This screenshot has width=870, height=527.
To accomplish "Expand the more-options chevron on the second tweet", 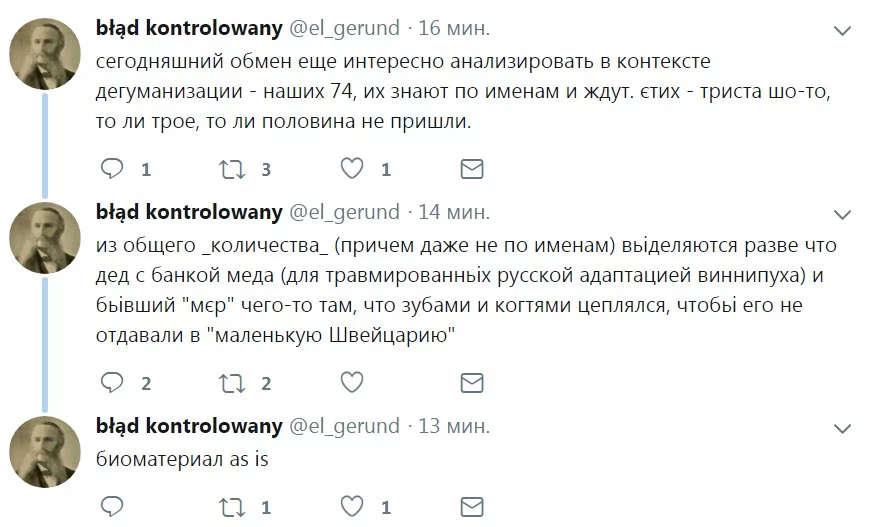I will [843, 214].
